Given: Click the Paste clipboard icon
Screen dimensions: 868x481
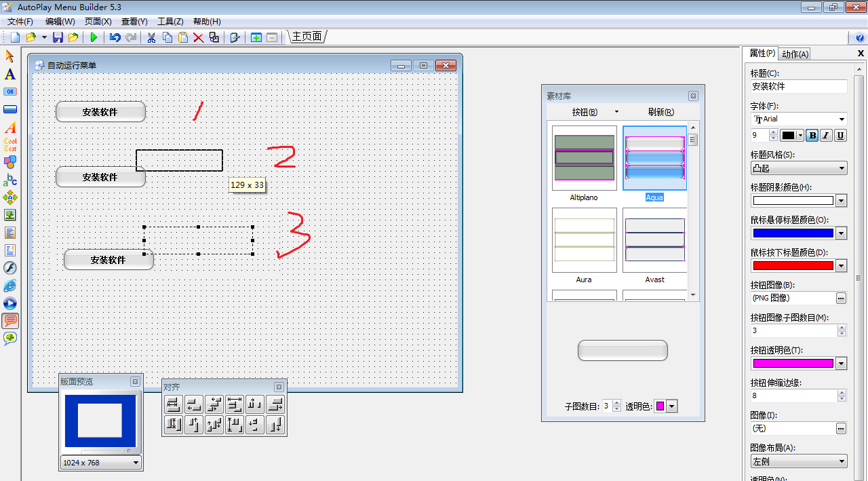Looking at the screenshot, I should (x=183, y=37).
